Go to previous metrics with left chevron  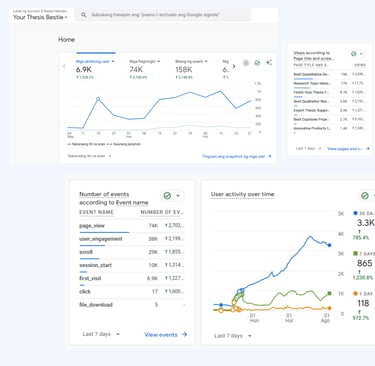pyautogui.click(x=64, y=66)
